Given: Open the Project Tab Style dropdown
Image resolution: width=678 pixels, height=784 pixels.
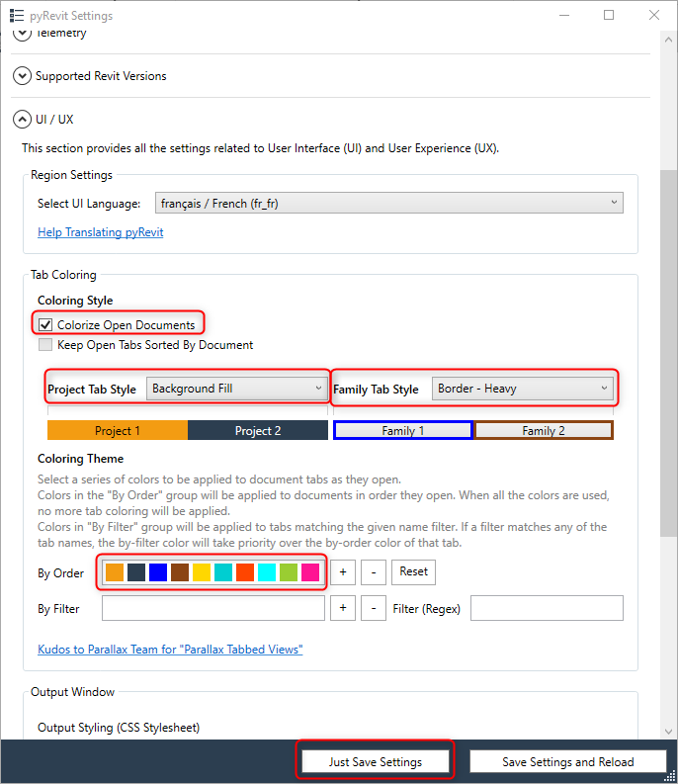Looking at the screenshot, I should 237,389.
